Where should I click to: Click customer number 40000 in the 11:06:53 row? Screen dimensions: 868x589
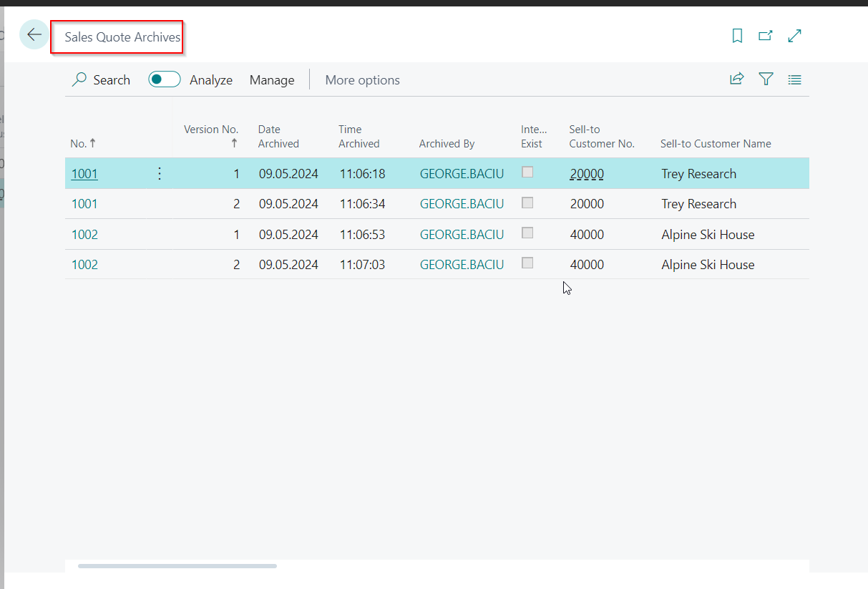tap(587, 235)
